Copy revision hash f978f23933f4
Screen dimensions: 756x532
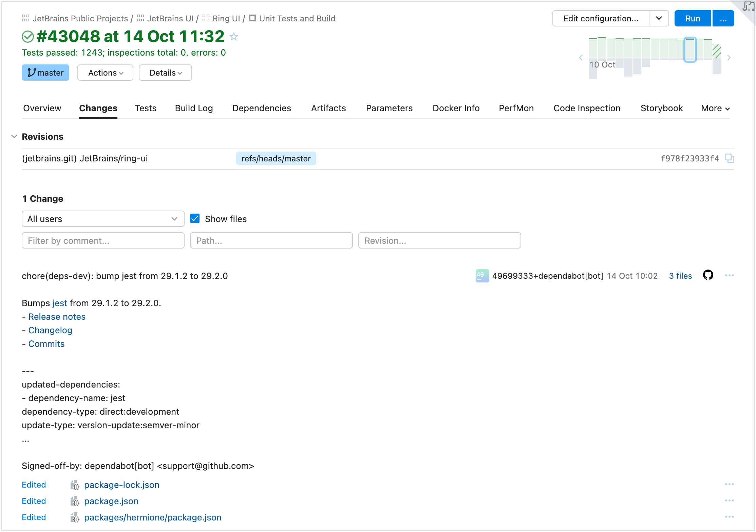[729, 158]
